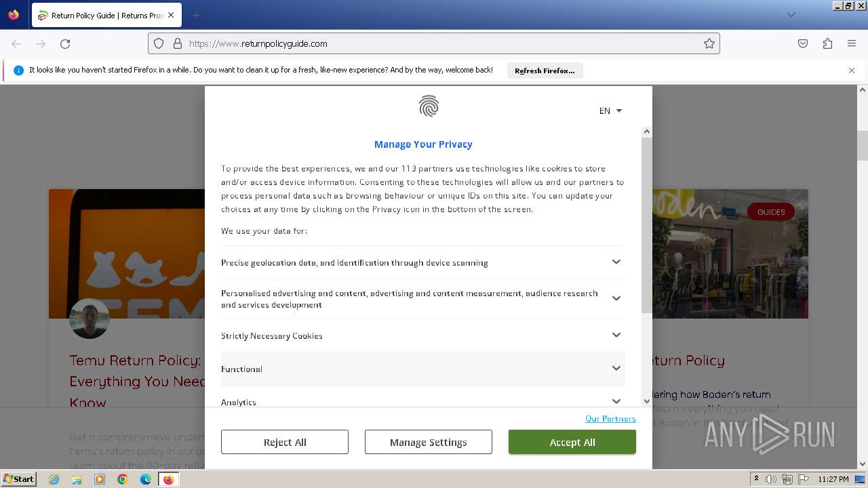Click the Temu article author avatar
Screen dimensions: 868x488
pos(90,319)
